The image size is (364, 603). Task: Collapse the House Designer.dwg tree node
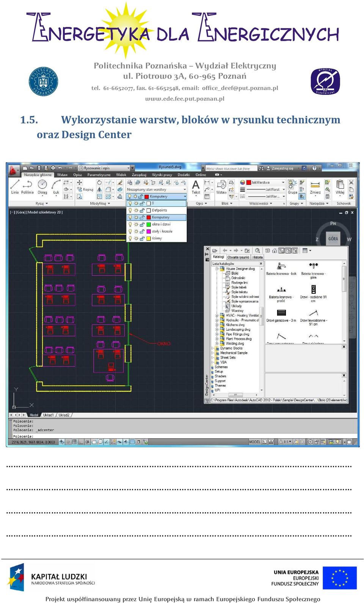coord(217,269)
